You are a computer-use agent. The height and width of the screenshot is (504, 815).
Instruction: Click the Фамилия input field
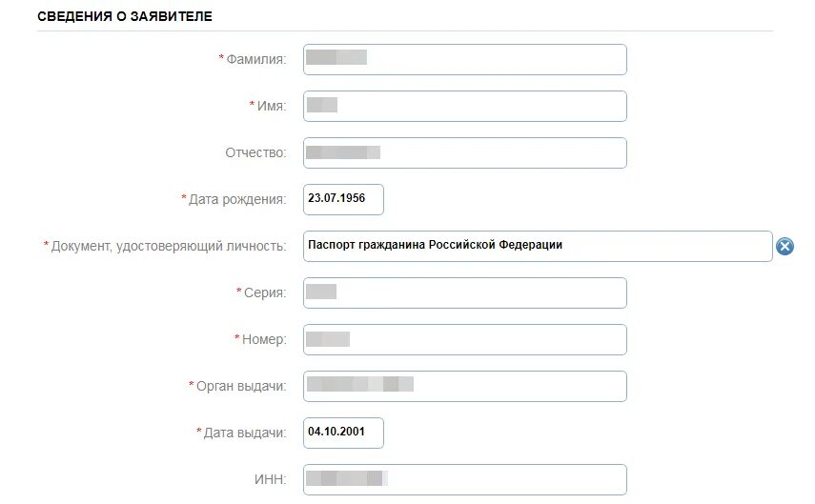coord(464,59)
